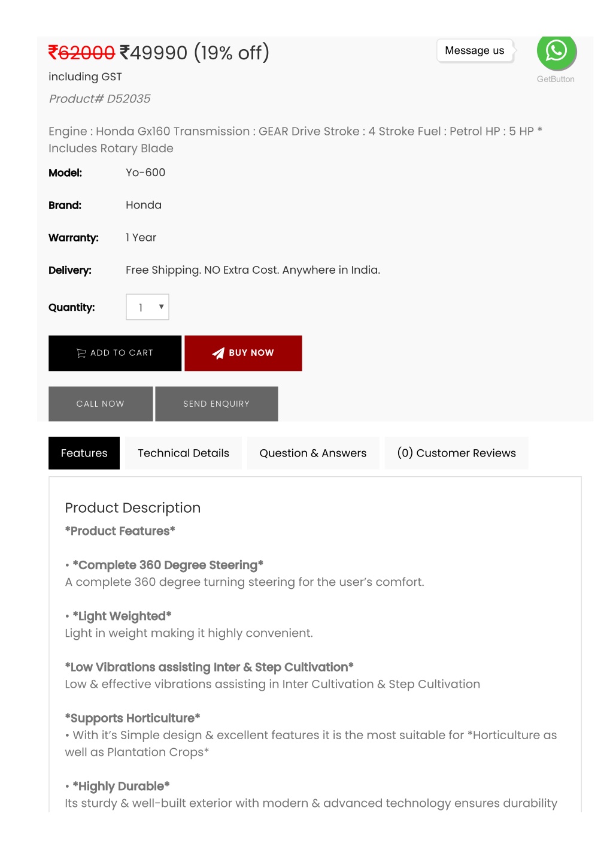Open the WhatsApp chat icon
The height and width of the screenshot is (868, 613).
coord(556,52)
